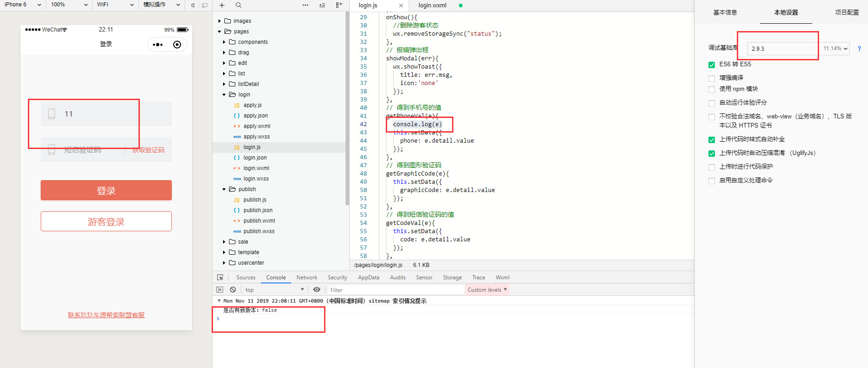Close the login.js editor tab

[x=401, y=5]
